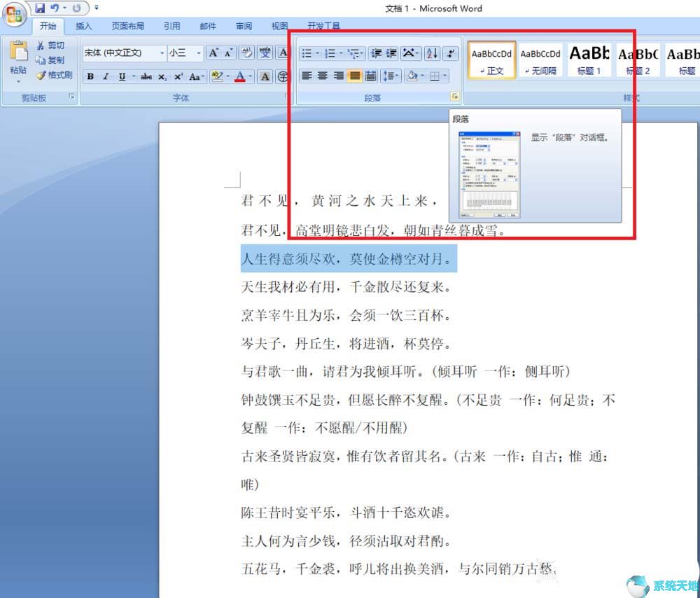Click line 天生我材必有用 in document
This screenshot has height=598, width=700.
tap(346, 286)
